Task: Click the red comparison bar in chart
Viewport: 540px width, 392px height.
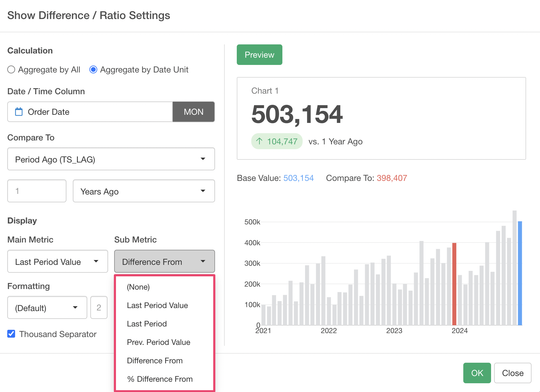Action: tap(454, 284)
